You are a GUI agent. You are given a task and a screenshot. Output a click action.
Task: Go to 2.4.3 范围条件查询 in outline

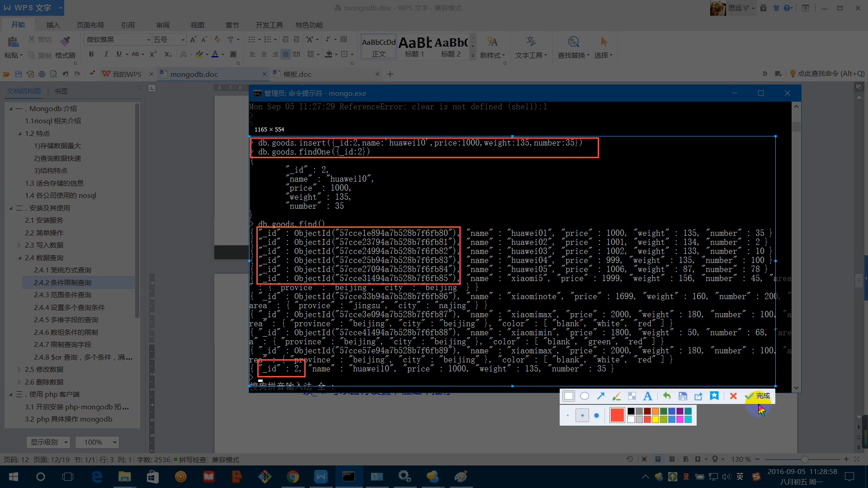click(62, 295)
